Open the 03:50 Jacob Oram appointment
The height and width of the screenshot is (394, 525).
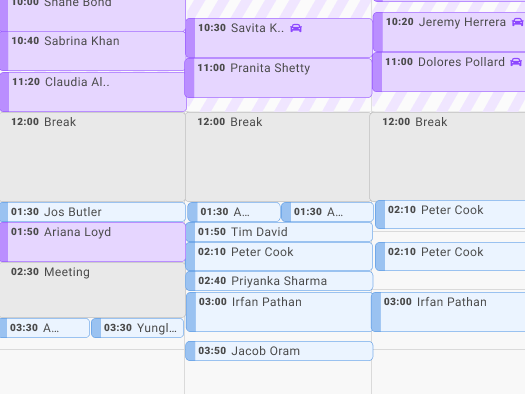click(279, 351)
